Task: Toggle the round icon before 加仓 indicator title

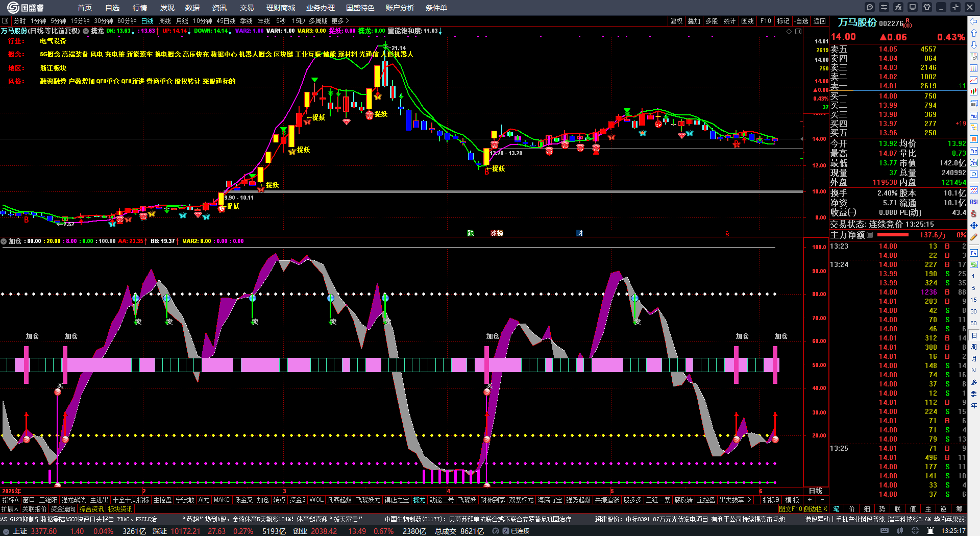Action: point(4,241)
